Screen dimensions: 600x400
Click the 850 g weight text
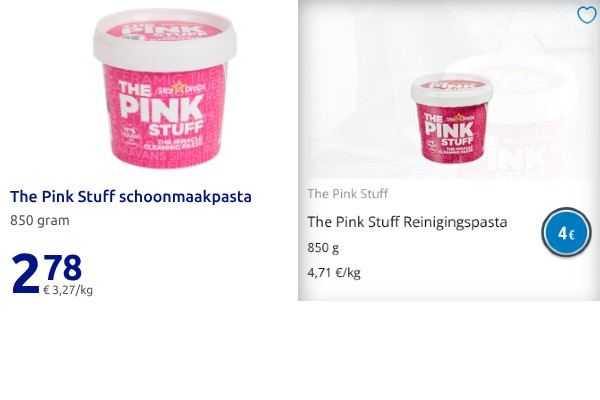[323, 248]
